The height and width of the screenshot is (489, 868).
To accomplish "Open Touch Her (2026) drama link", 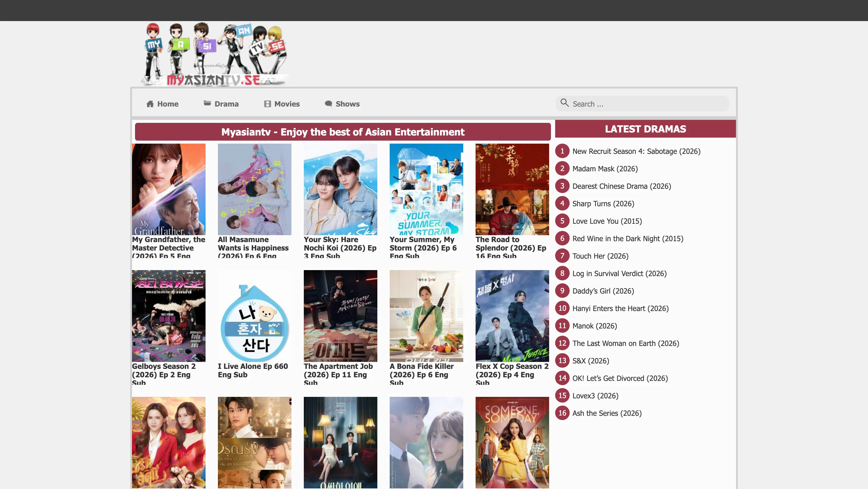I will tap(601, 257).
